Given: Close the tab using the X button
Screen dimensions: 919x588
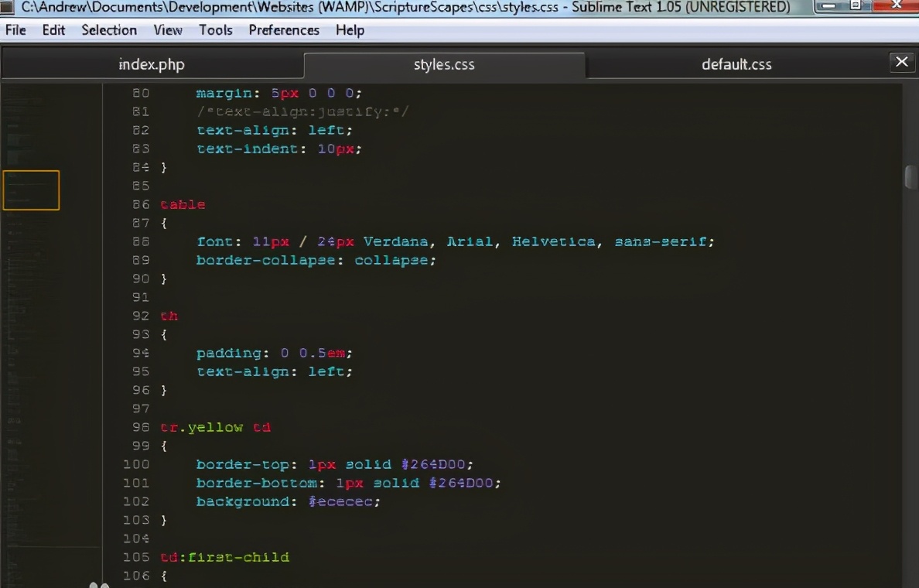Looking at the screenshot, I should tap(901, 62).
